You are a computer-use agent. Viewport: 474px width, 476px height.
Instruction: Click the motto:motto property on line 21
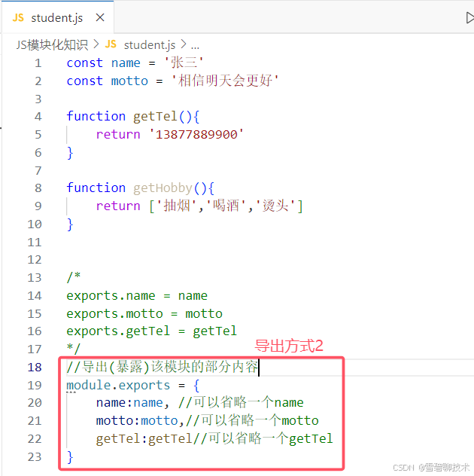point(137,421)
